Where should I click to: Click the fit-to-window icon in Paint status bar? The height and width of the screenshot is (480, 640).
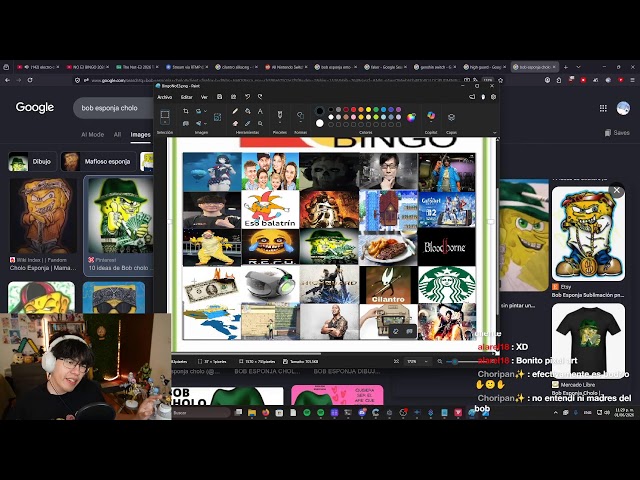(396, 361)
